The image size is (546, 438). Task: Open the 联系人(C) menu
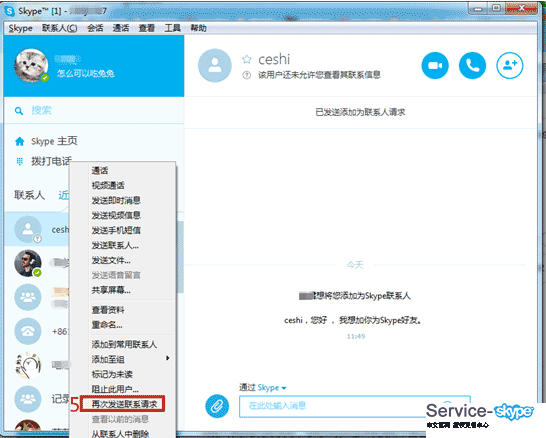pos(60,28)
